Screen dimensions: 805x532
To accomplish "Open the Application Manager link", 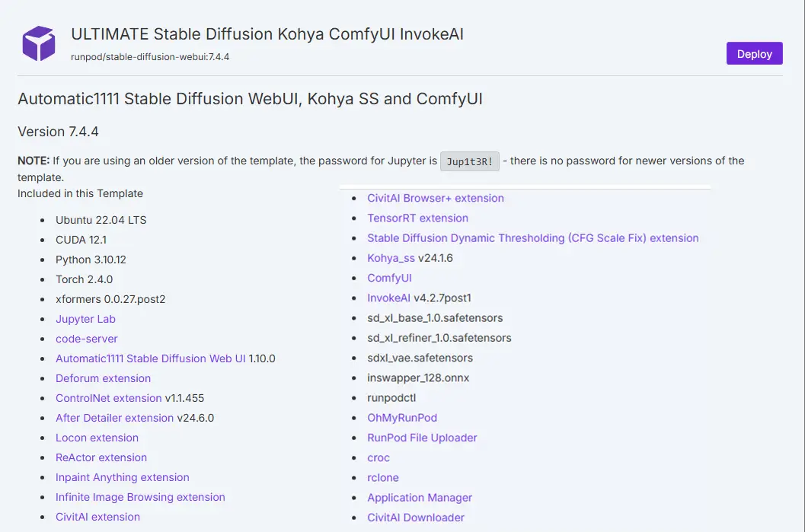I will pos(420,498).
